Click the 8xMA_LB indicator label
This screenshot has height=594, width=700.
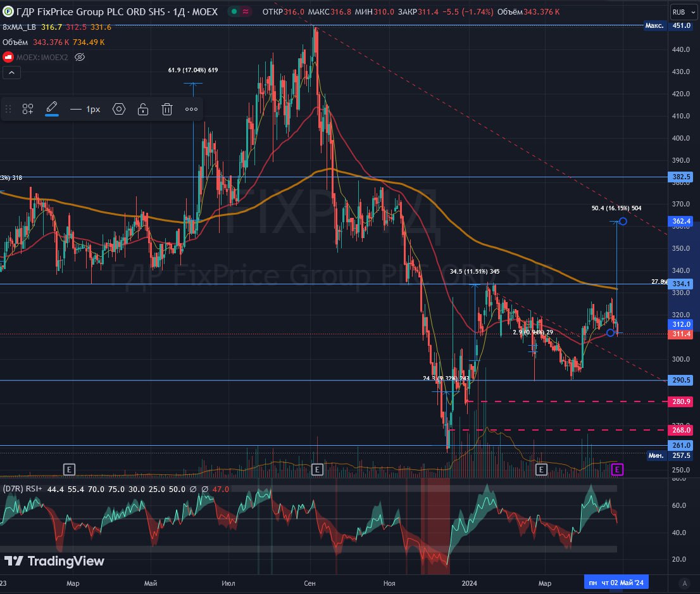coord(18,27)
